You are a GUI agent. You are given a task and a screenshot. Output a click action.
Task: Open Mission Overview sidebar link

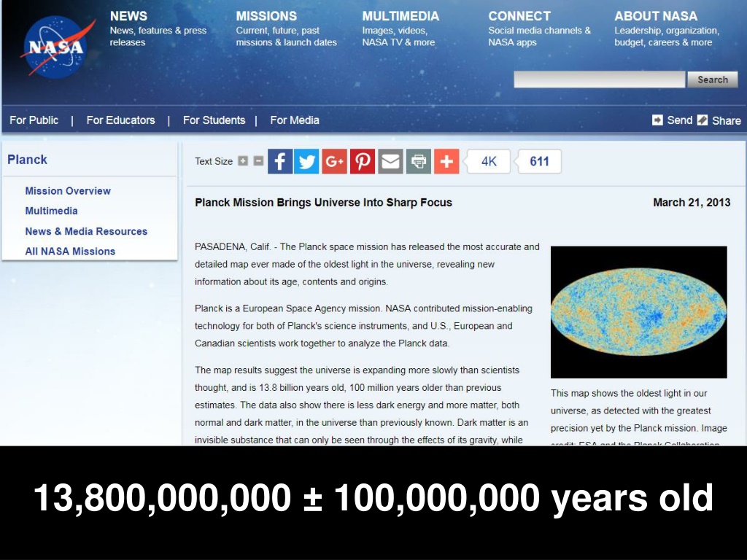68,191
